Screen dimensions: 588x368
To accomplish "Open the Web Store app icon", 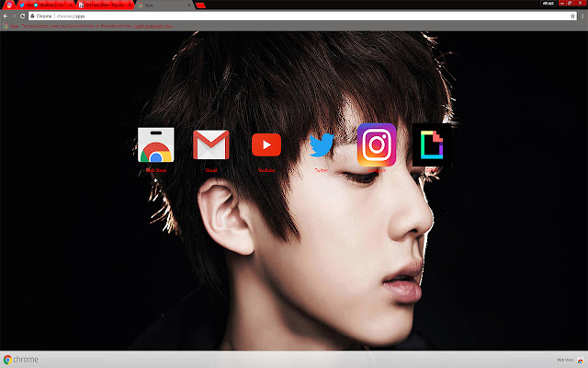I will click(x=155, y=145).
